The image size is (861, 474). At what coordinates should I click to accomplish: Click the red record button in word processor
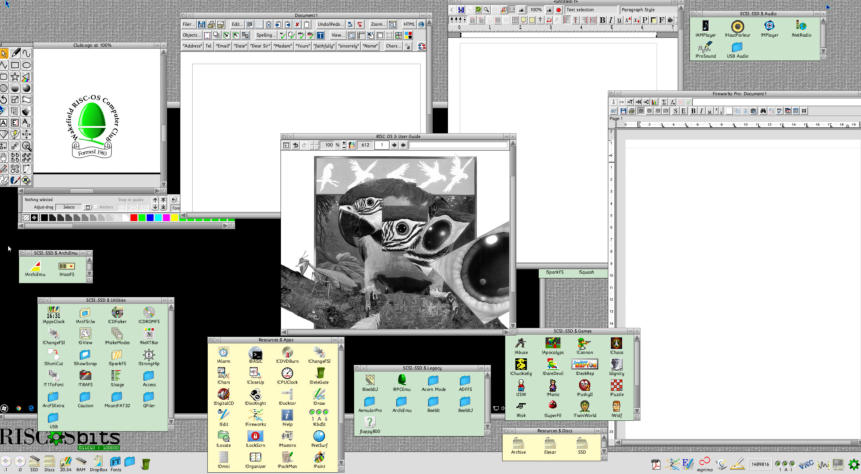click(x=558, y=10)
